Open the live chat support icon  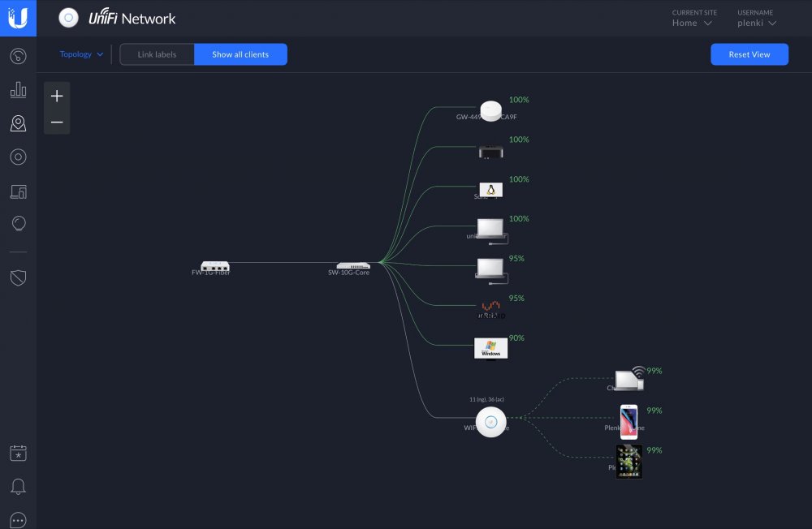pyautogui.click(x=18, y=520)
